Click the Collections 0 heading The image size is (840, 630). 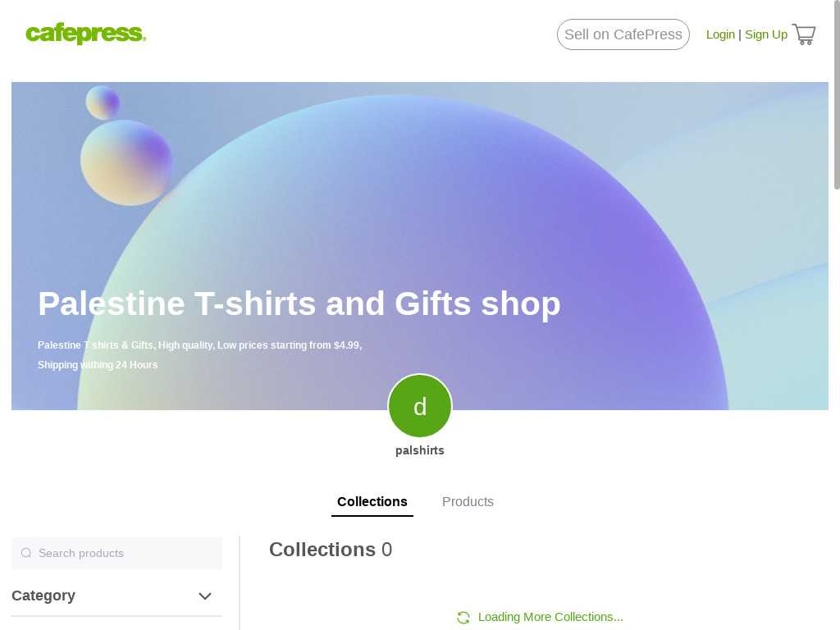[x=331, y=550]
